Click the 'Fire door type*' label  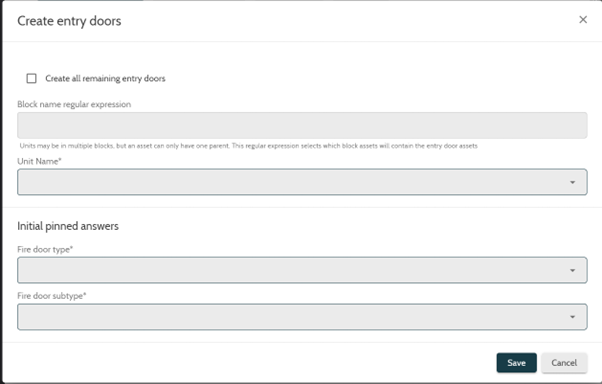coord(45,250)
